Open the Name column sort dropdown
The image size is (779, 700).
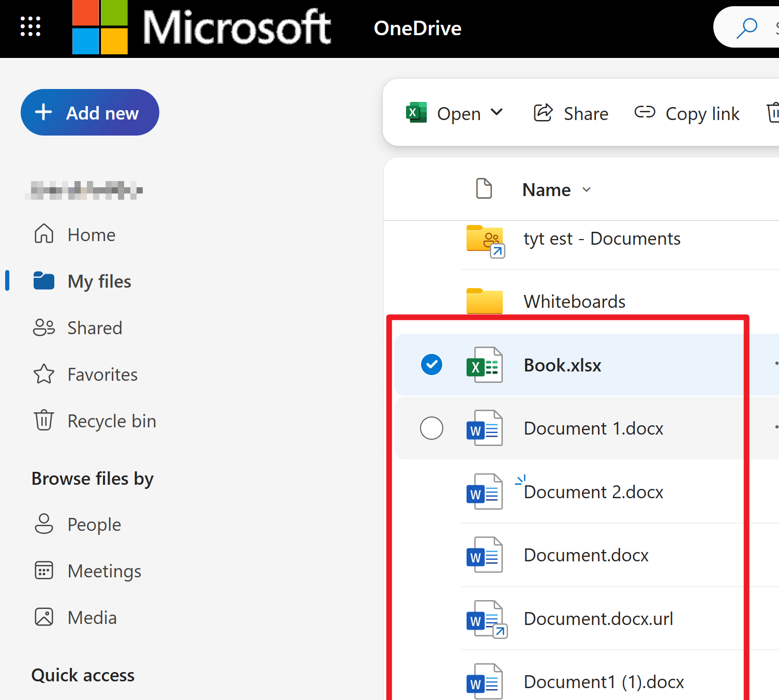587,190
